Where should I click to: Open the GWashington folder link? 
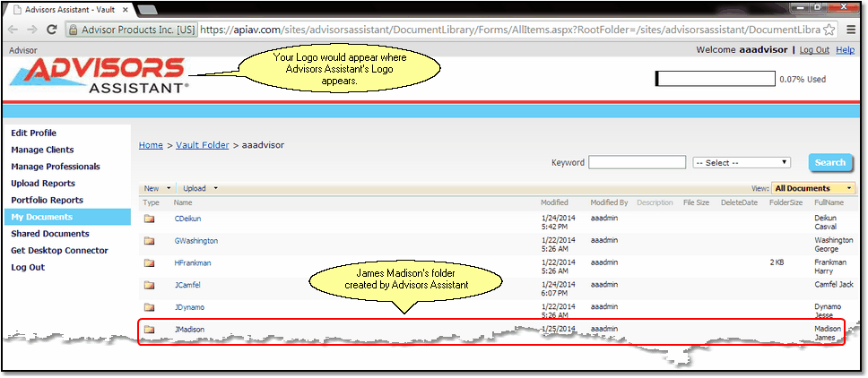pyautogui.click(x=196, y=241)
